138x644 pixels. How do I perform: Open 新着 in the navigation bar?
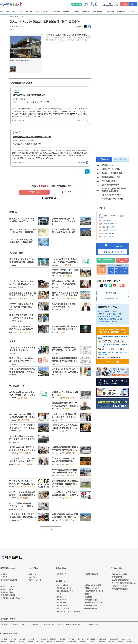pos(8,11)
